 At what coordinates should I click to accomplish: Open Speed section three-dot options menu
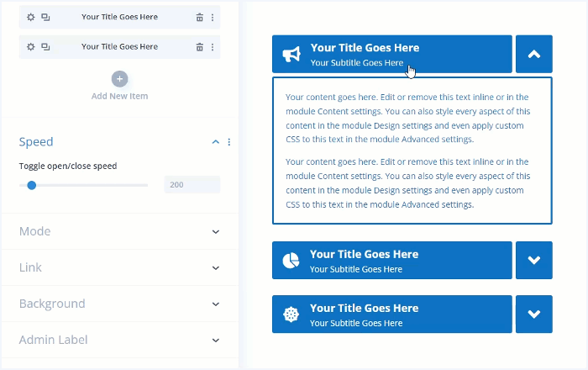229,142
